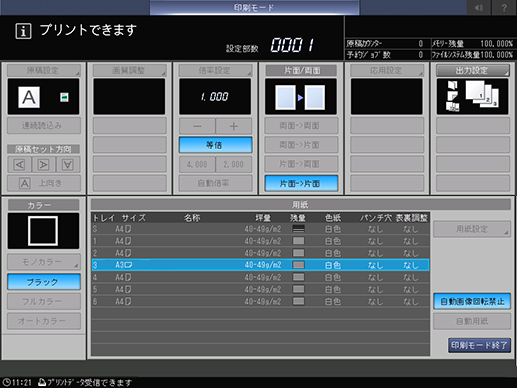Select right-pointing original direction icon
517x388 pixels.
tap(44, 164)
